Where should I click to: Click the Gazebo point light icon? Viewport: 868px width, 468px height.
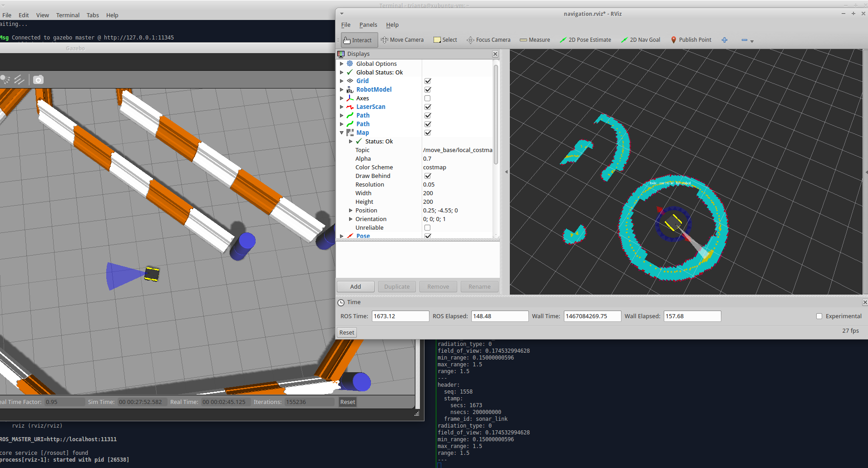[5, 80]
